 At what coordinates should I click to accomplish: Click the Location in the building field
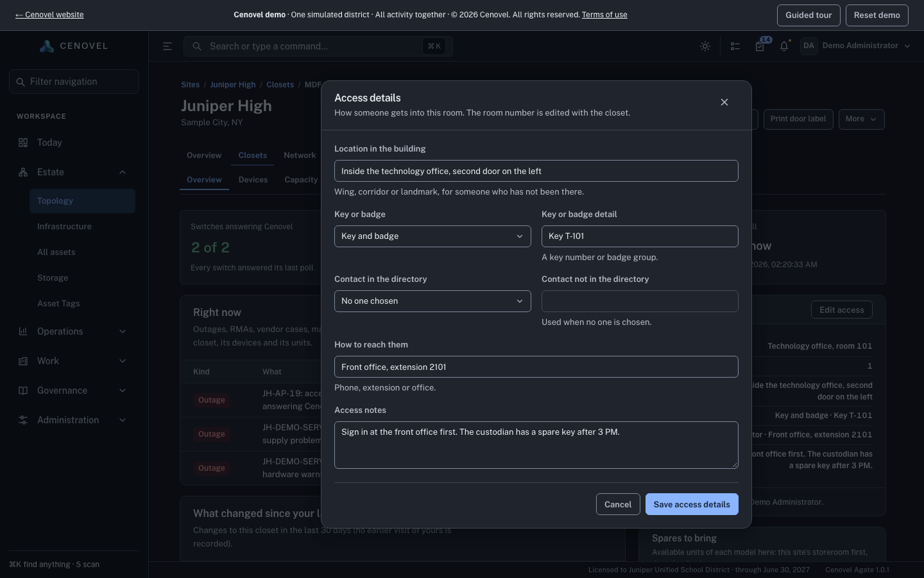[536, 171]
